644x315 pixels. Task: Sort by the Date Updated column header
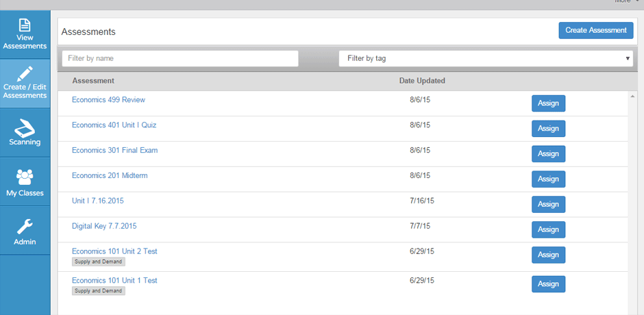422,81
